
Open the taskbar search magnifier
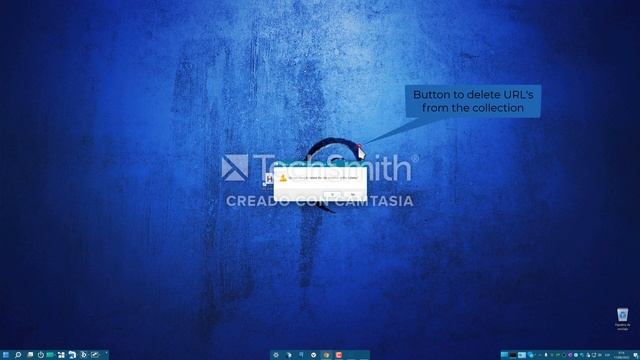coord(18,355)
